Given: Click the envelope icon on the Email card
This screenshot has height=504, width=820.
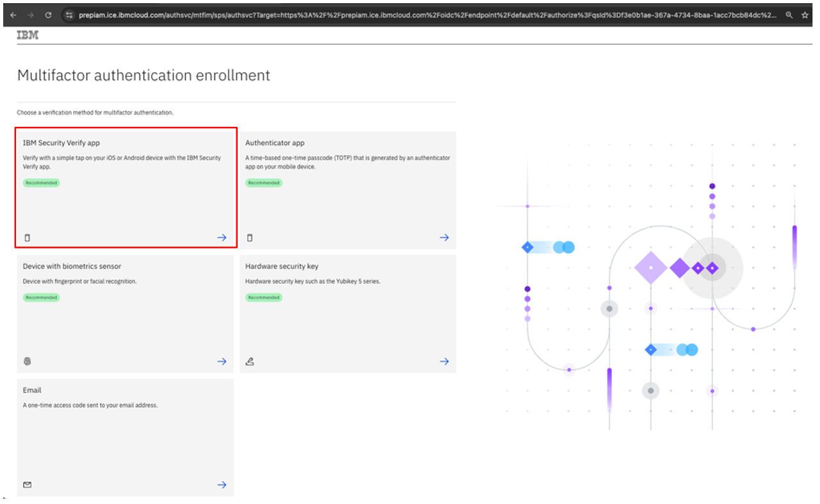Looking at the screenshot, I should point(27,485).
